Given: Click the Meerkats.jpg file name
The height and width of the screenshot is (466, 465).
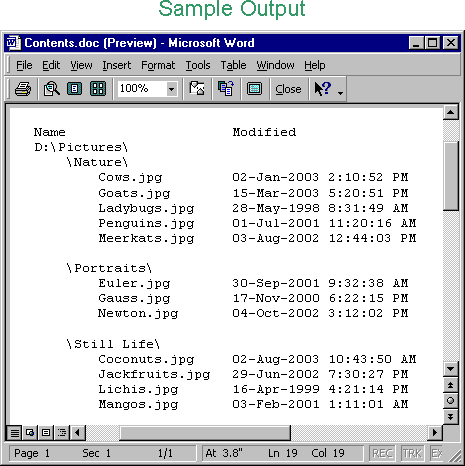Looking at the screenshot, I should tap(146, 239).
